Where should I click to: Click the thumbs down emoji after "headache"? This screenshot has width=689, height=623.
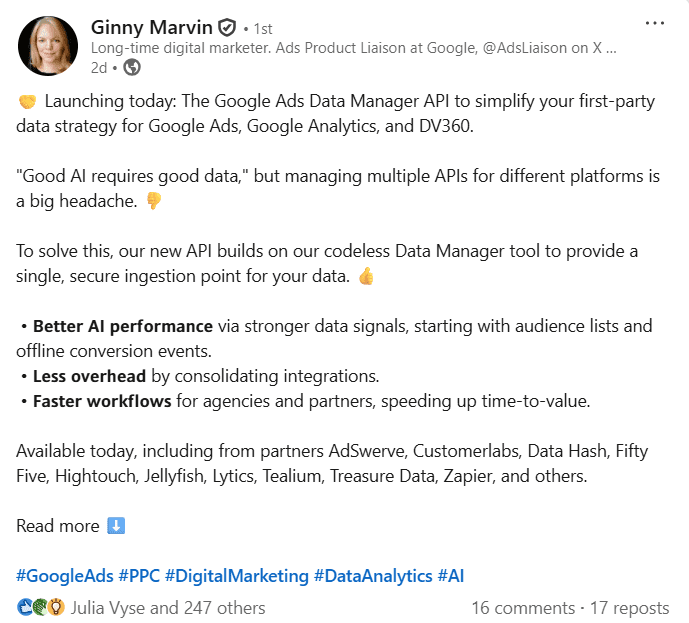[154, 201]
